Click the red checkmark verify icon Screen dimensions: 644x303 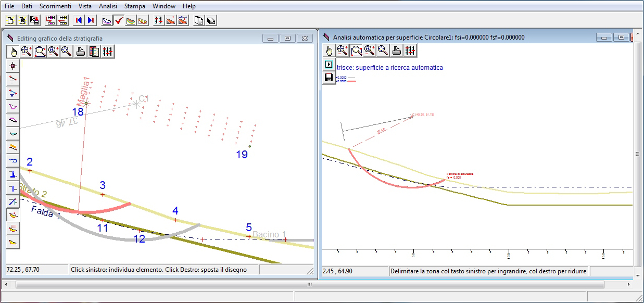119,20
